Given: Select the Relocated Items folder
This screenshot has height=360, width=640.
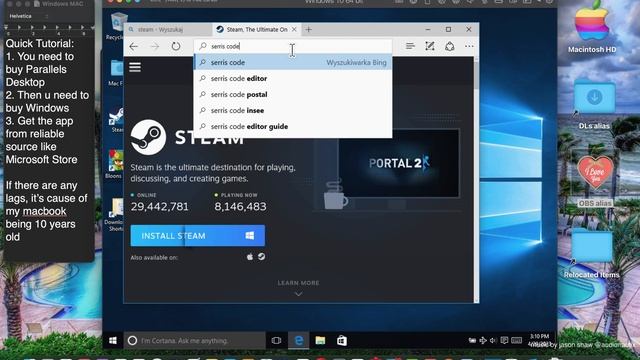Looking at the screenshot, I should 592,254.
